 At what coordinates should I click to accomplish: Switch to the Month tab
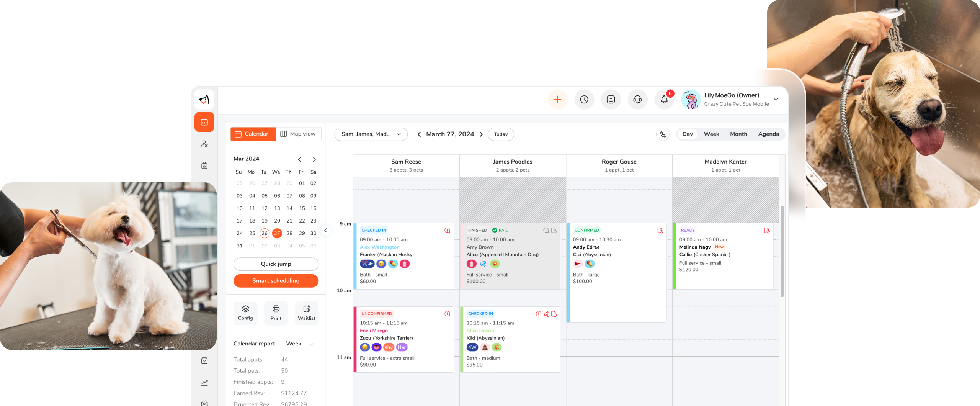click(738, 134)
